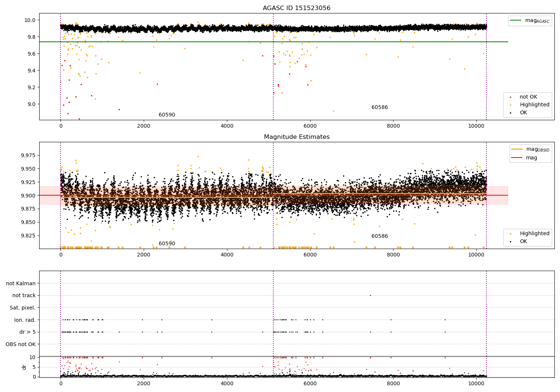
Task: Click the 'not OK' legend label
Action: (x=528, y=97)
